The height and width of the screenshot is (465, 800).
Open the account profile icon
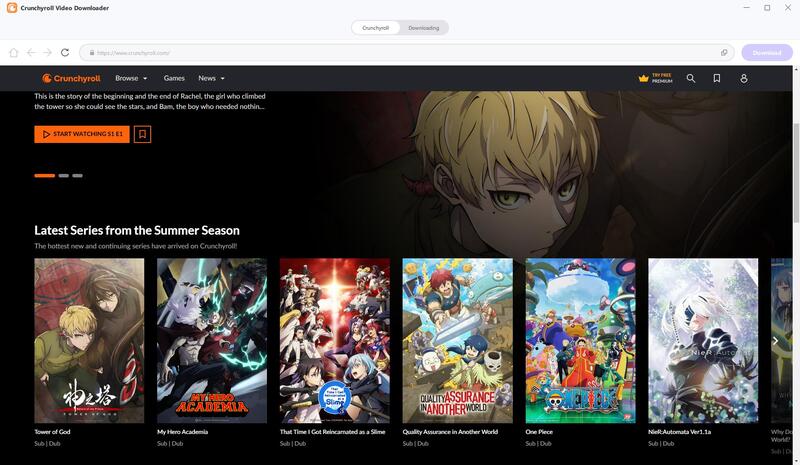[744, 78]
